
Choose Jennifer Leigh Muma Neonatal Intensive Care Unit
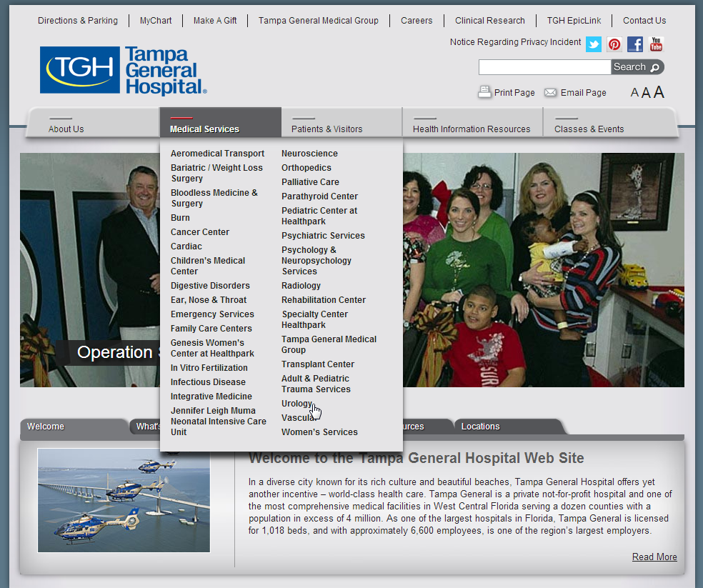[x=219, y=422]
